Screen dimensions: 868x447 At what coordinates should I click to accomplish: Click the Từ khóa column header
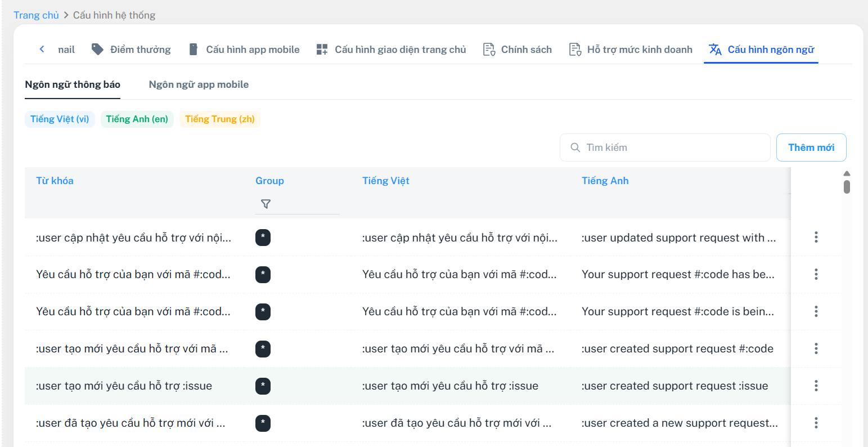tap(55, 181)
